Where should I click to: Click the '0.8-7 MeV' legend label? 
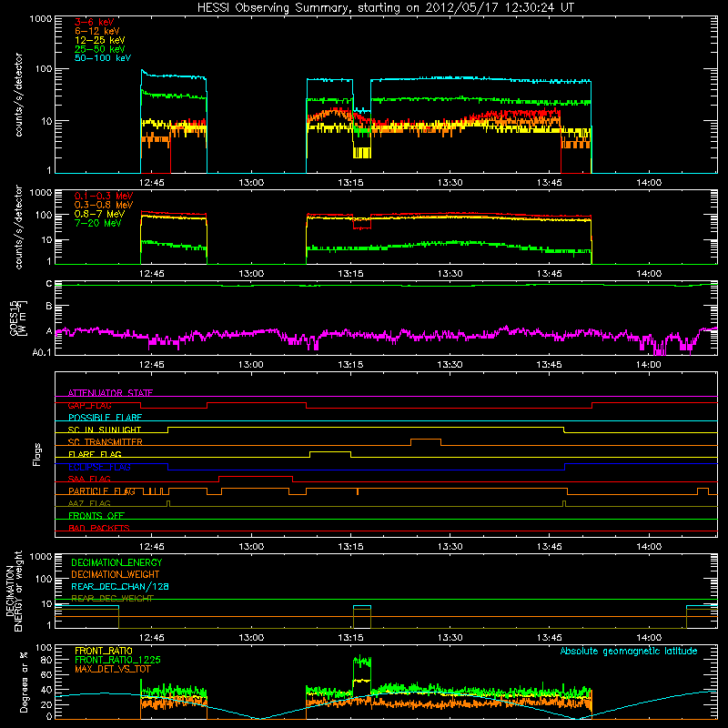[x=99, y=214]
